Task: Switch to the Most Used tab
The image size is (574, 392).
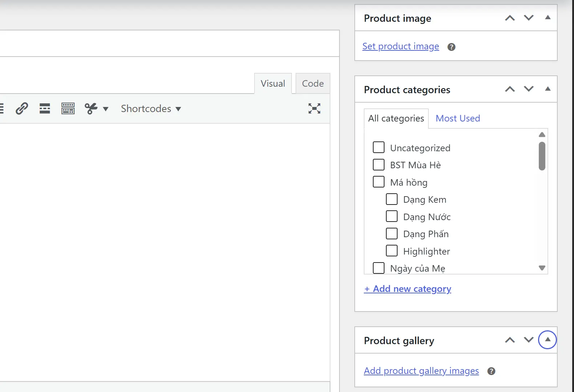Action: coord(458,119)
